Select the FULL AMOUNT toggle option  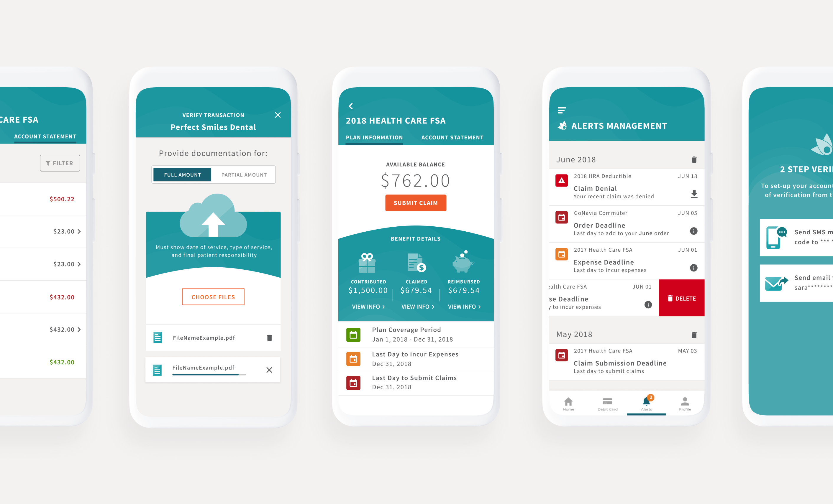(x=183, y=174)
